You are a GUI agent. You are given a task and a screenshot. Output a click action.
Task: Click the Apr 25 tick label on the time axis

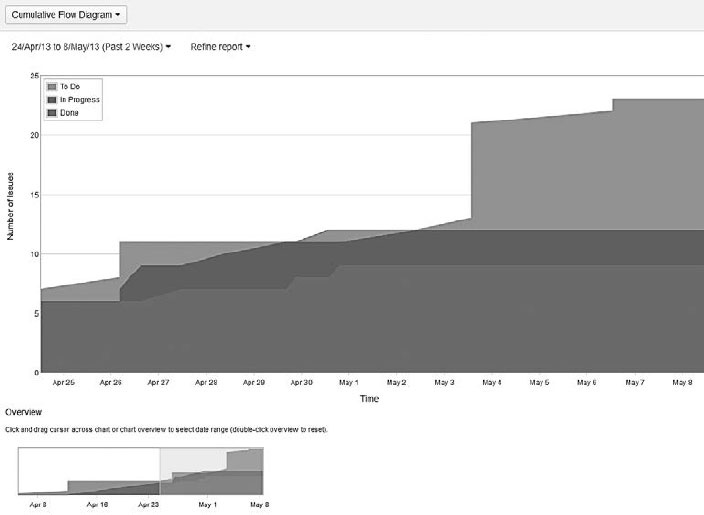pos(62,382)
